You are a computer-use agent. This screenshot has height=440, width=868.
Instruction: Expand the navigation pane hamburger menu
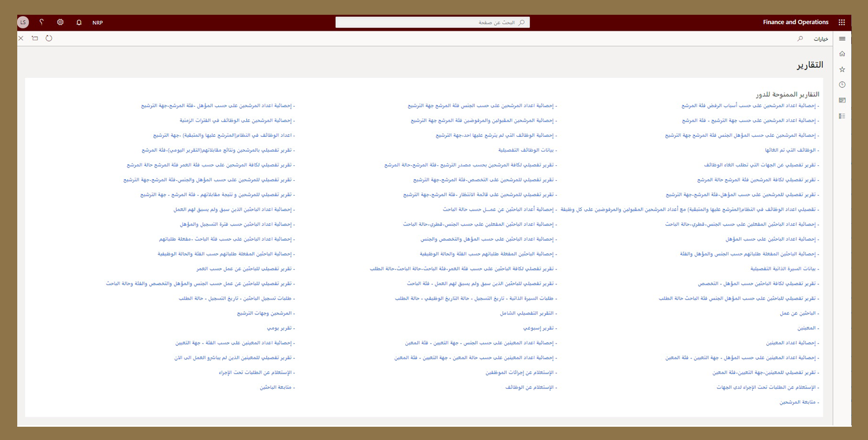pyautogui.click(x=842, y=39)
